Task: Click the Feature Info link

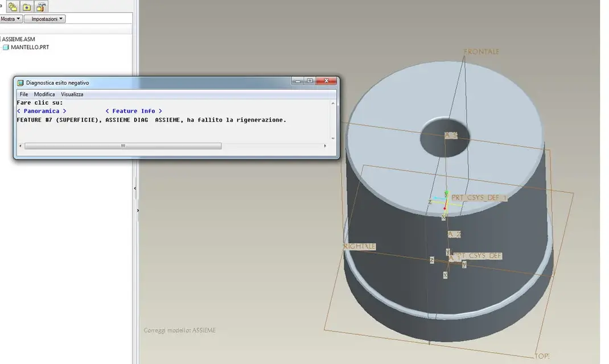Action: (134, 111)
